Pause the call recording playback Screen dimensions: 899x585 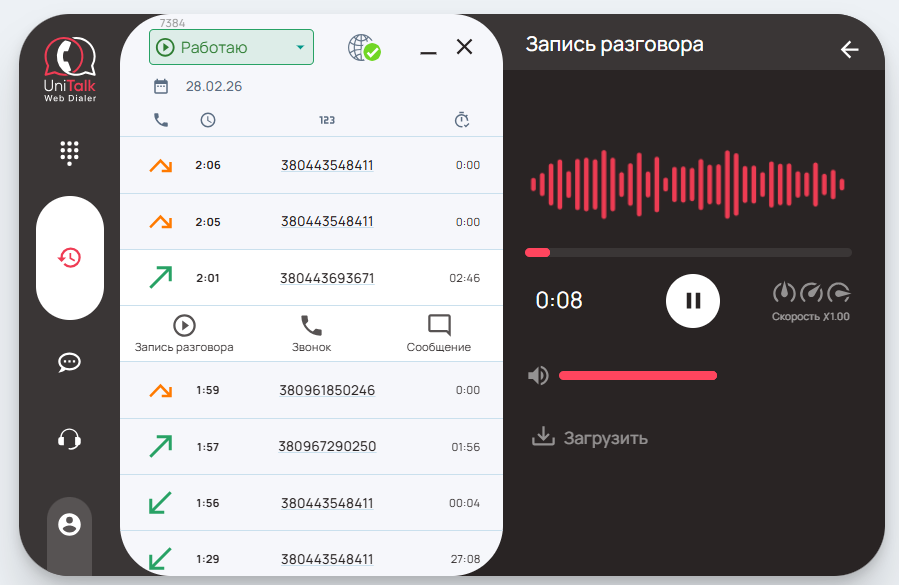click(692, 301)
